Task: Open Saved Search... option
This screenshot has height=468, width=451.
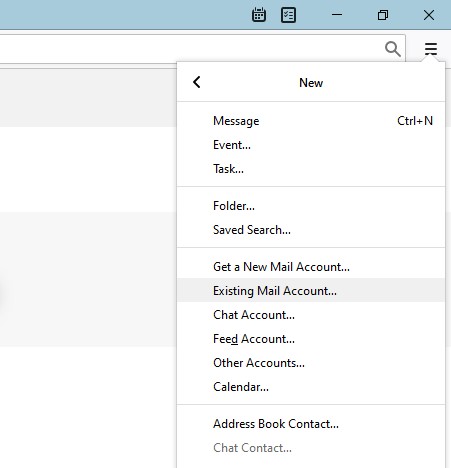Action: pos(311,230)
